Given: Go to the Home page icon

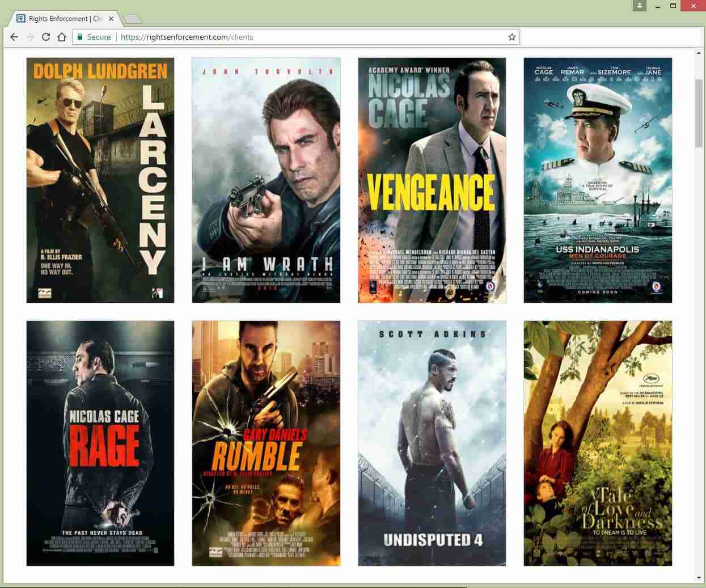Looking at the screenshot, I should 62,37.
